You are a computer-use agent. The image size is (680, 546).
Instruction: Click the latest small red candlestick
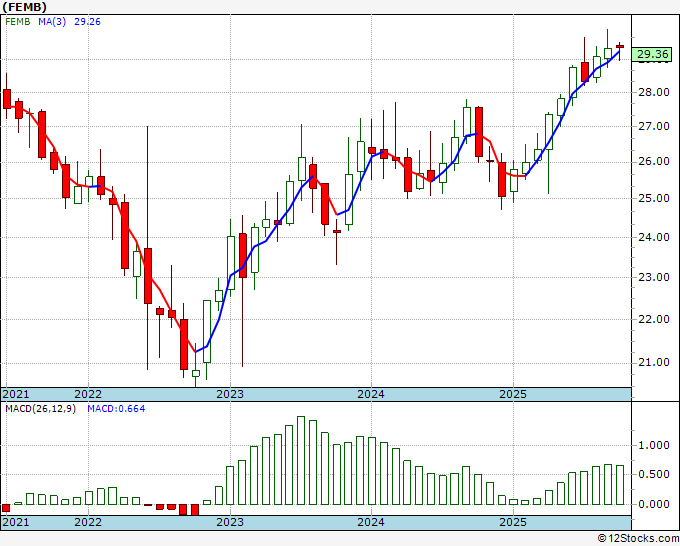tap(620, 46)
